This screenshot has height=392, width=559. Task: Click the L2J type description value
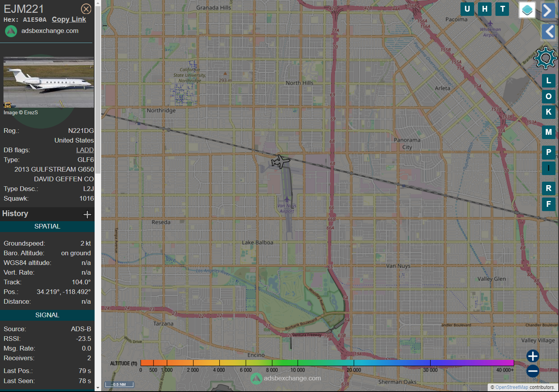click(x=88, y=189)
